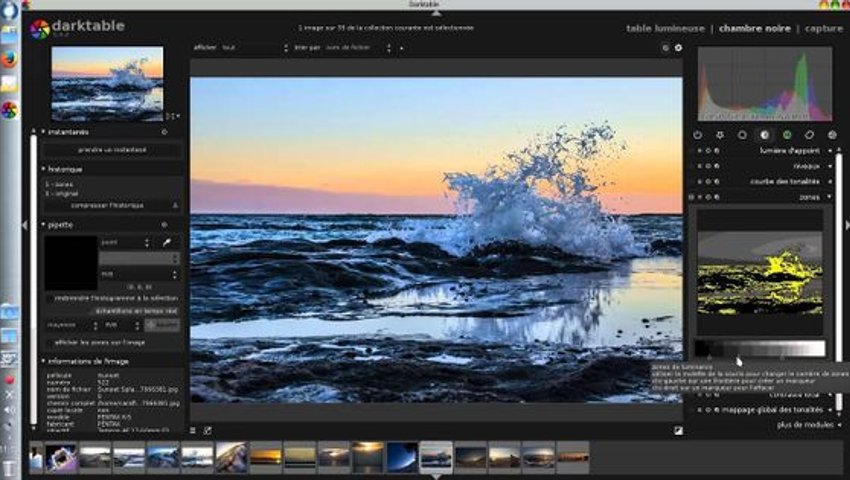This screenshot has height=480, width=850.
Task: Open the colour modules group (green circle)
Action: pos(787,135)
